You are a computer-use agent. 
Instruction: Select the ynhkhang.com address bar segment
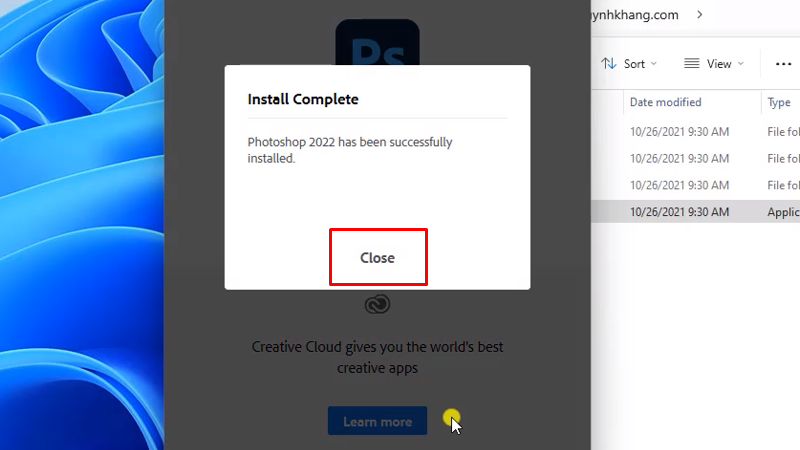point(636,14)
